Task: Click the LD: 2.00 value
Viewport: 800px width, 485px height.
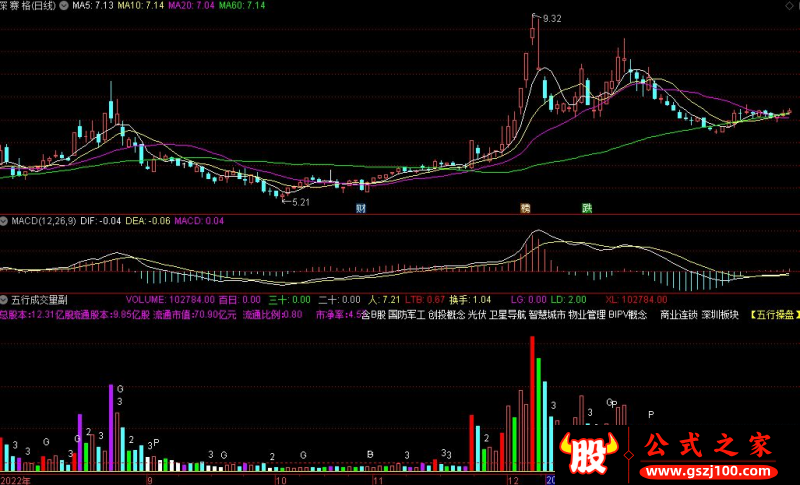Action: point(569,300)
